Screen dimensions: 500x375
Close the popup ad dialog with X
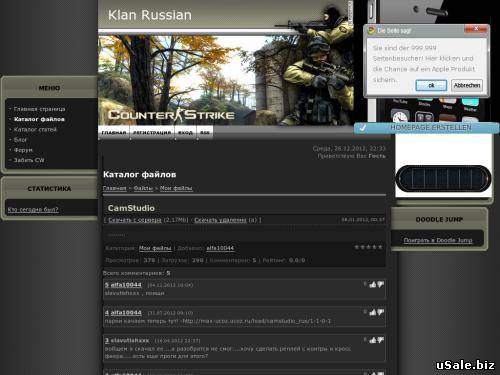pos(476,29)
